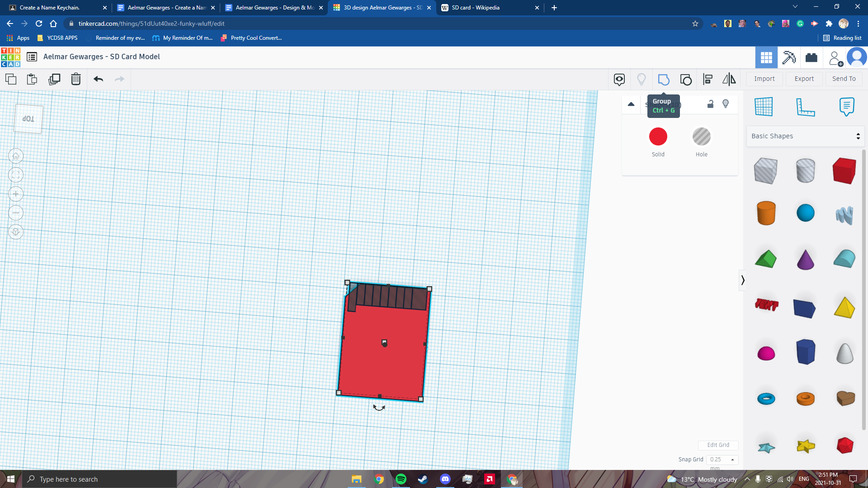Viewport: 868px width, 488px height.
Task: Click the Edit Grid button
Action: pyautogui.click(x=718, y=445)
